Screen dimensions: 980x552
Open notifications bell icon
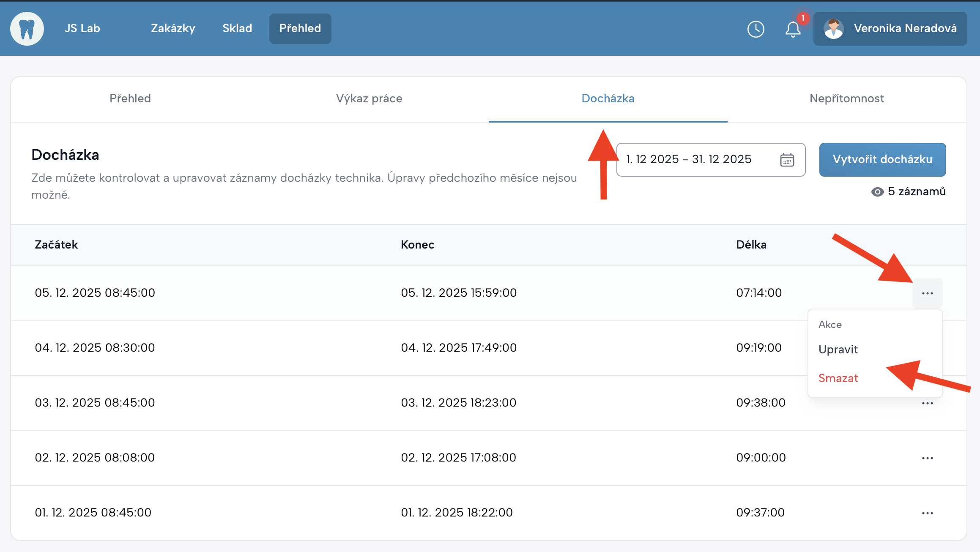(793, 29)
